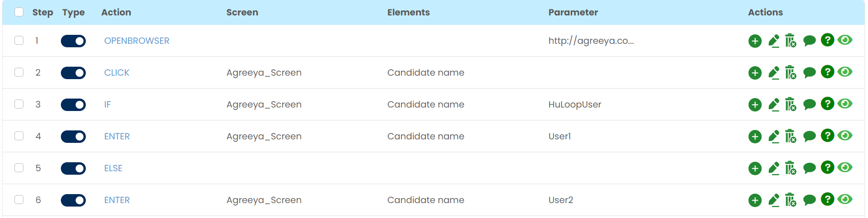Edit step 4 ENTER action
868x218 pixels.
[x=774, y=136]
